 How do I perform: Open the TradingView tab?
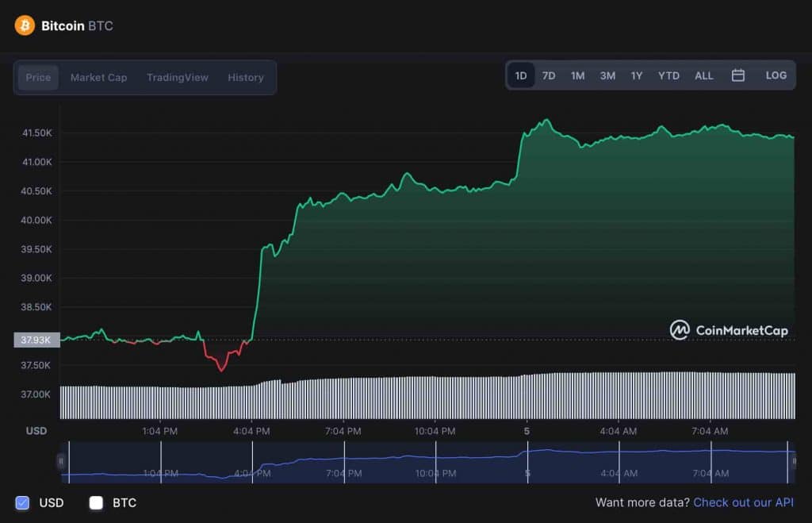177,78
